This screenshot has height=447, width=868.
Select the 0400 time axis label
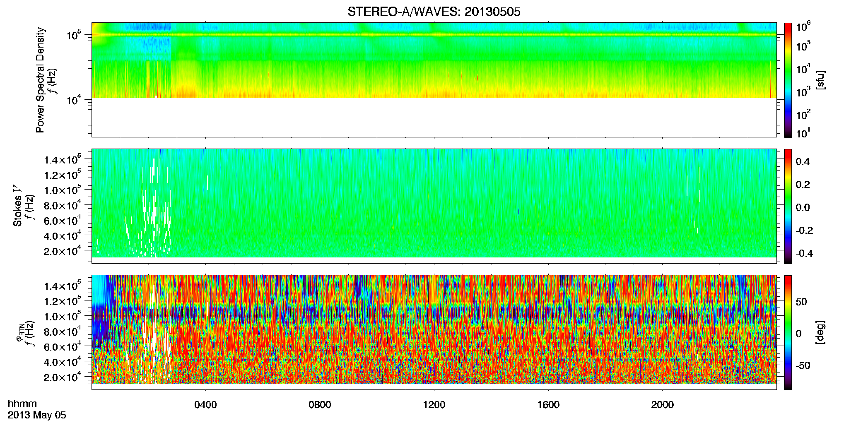coord(205,405)
